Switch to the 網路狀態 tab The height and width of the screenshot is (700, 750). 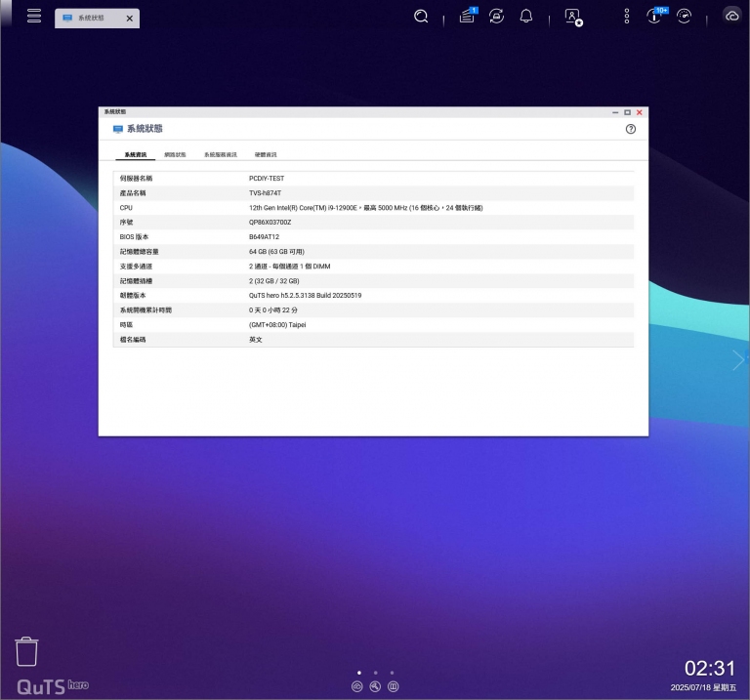click(x=175, y=155)
